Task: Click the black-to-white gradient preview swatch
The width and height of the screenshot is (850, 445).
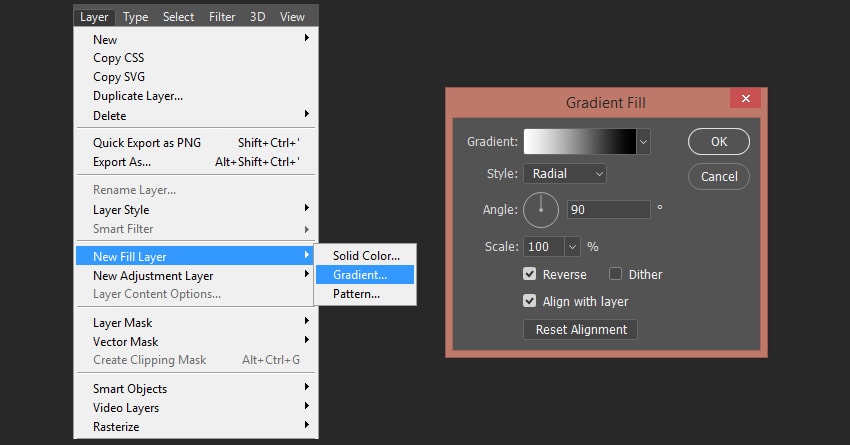Action: [x=580, y=142]
